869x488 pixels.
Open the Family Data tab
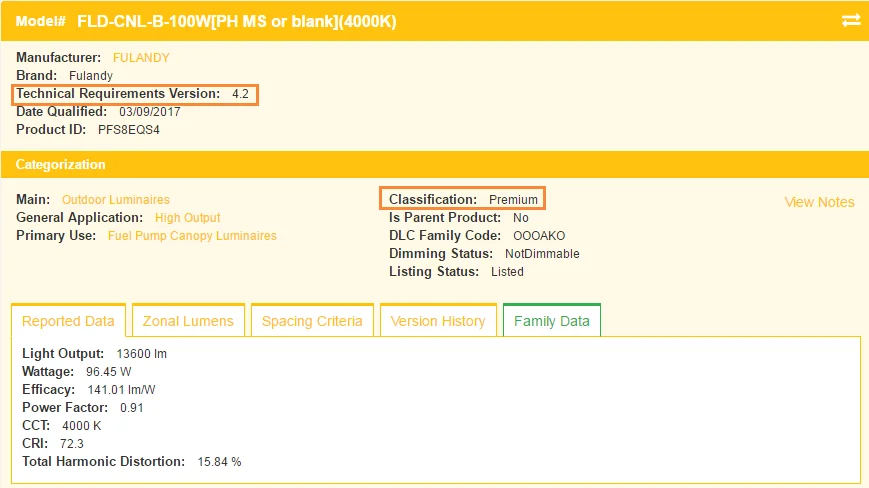[551, 321]
